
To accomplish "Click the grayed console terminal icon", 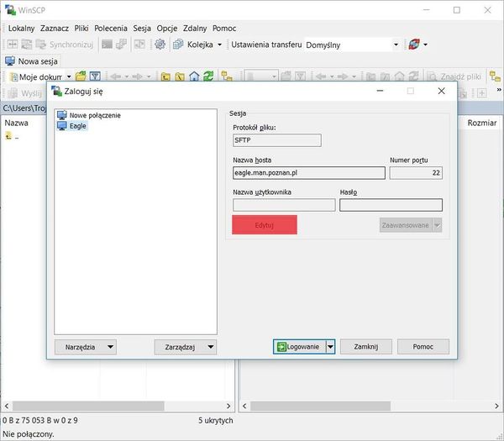I will coord(107,45).
